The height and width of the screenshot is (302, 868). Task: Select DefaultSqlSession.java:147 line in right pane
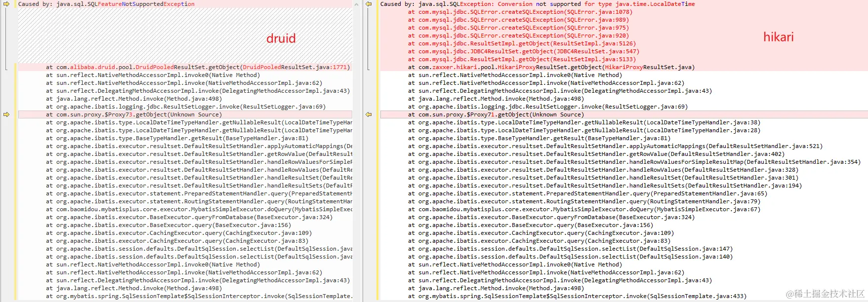[x=570, y=249]
